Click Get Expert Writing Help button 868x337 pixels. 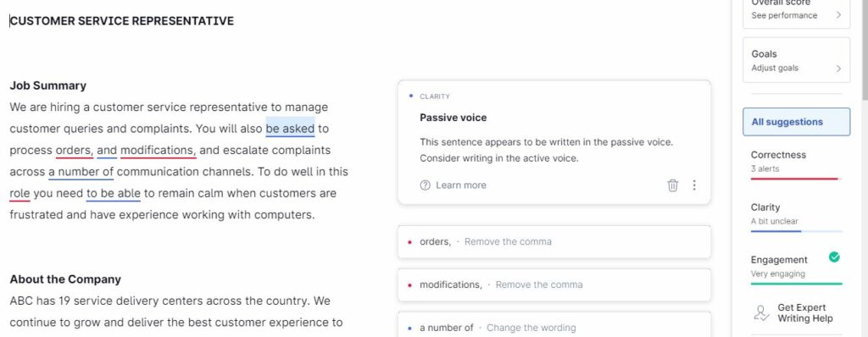coord(796,312)
